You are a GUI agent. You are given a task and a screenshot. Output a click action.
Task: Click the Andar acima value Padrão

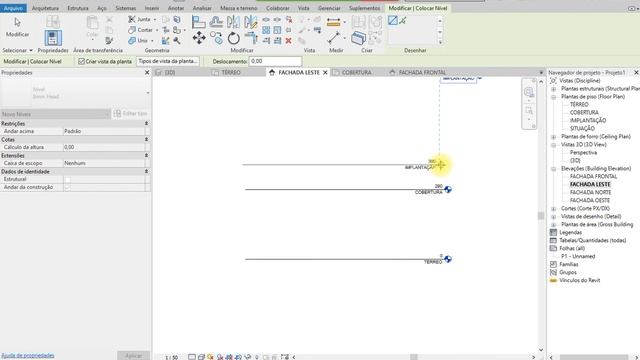click(x=104, y=131)
